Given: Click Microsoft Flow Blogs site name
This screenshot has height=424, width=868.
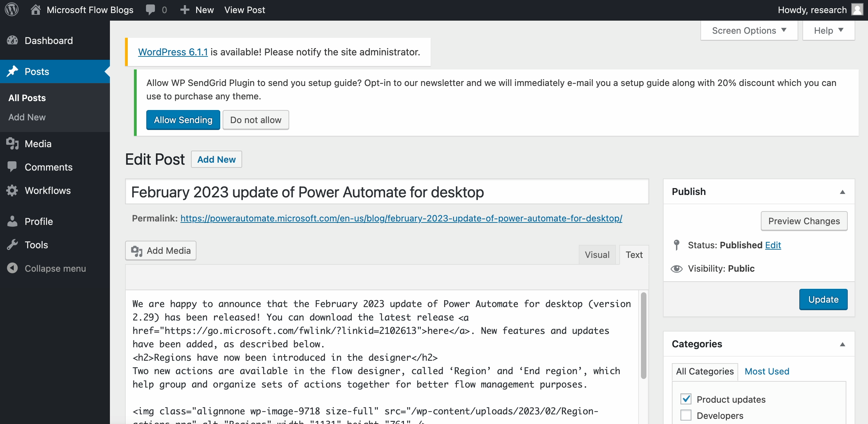Looking at the screenshot, I should click(x=90, y=10).
